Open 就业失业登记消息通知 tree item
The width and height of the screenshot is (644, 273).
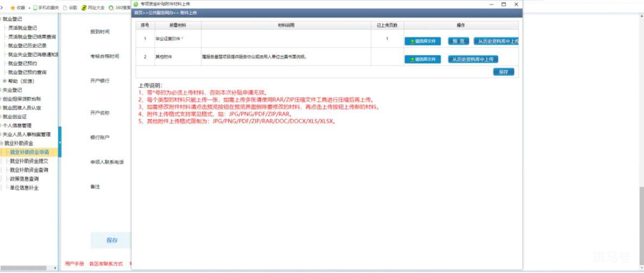click(33, 54)
